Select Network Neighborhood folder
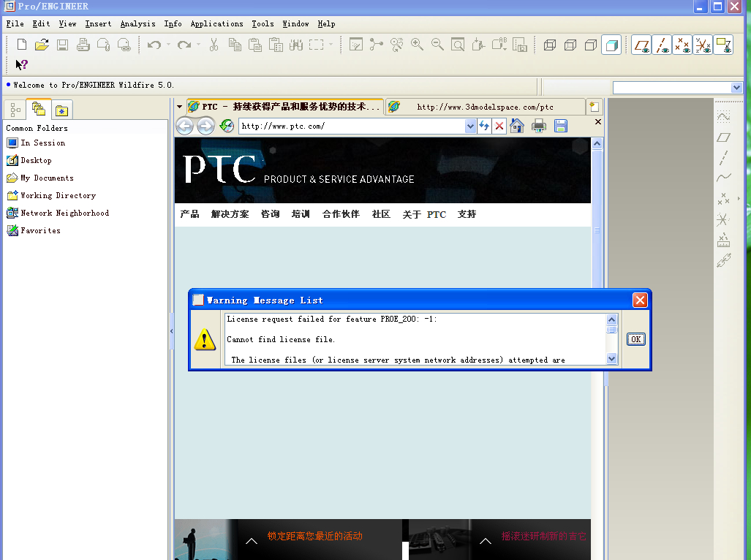This screenshot has width=751, height=560. pyautogui.click(x=58, y=213)
